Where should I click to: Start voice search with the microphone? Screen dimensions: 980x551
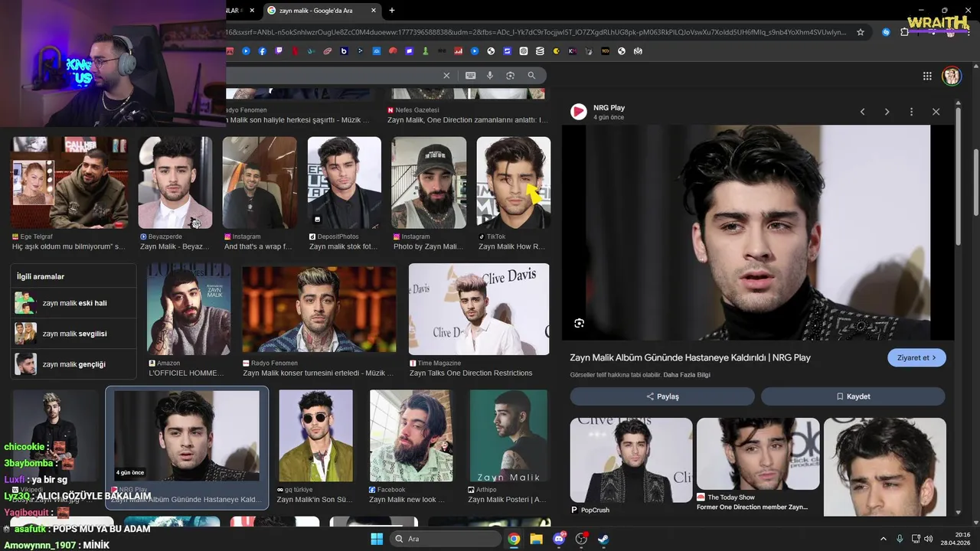point(490,76)
